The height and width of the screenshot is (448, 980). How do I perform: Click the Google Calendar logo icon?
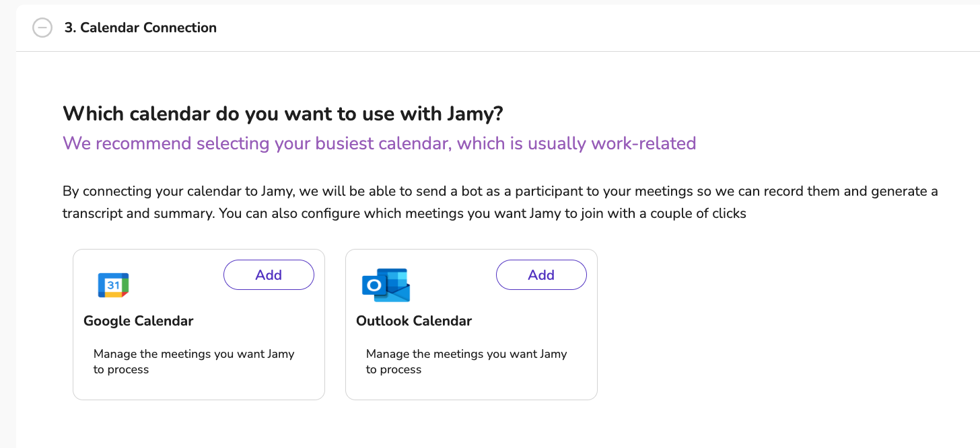(113, 285)
